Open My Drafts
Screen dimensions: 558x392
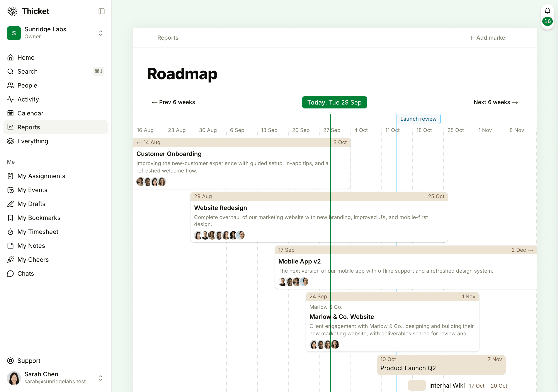point(55,204)
